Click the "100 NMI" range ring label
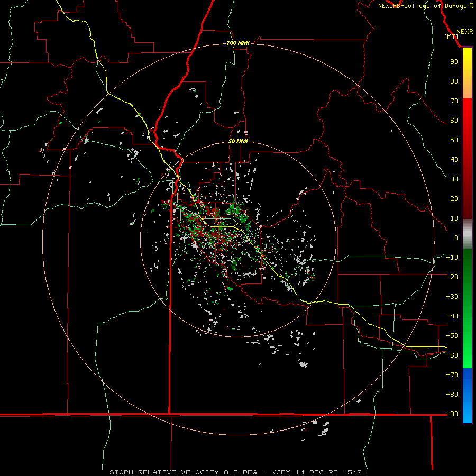The height and width of the screenshot is (476, 476). (238, 43)
